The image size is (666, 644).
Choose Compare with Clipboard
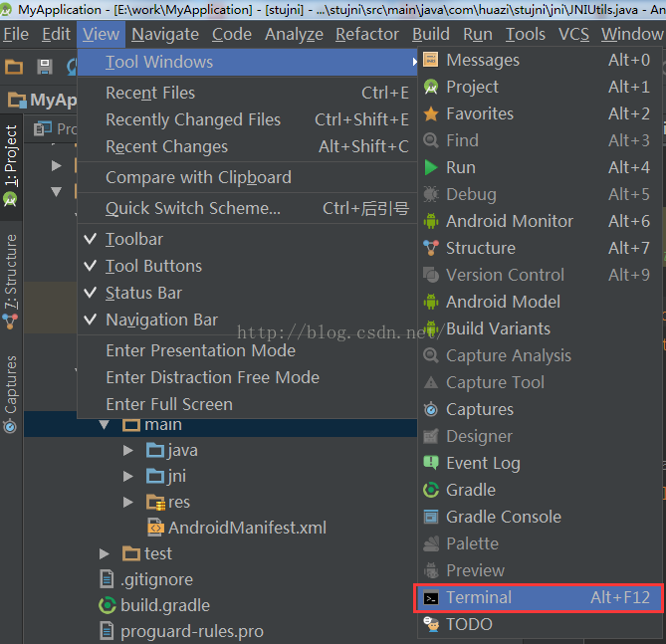point(247,177)
